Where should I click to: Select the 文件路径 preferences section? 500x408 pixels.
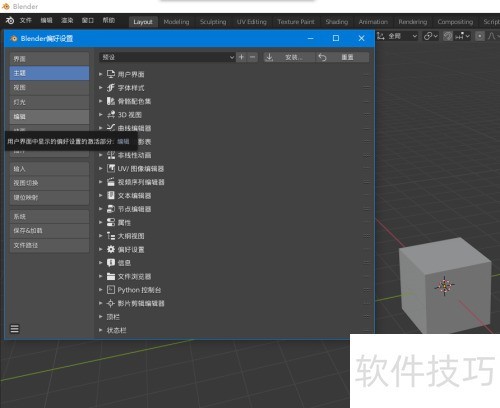click(x=50, y=245)
